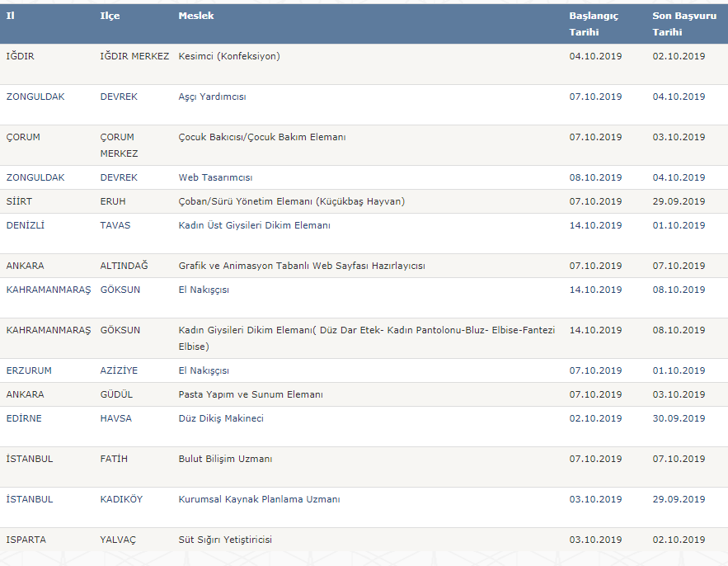This screenshot has height=566, width=728.
Task: Open the Aşçı Yardımcısı course link
Action: coord(212,97)
